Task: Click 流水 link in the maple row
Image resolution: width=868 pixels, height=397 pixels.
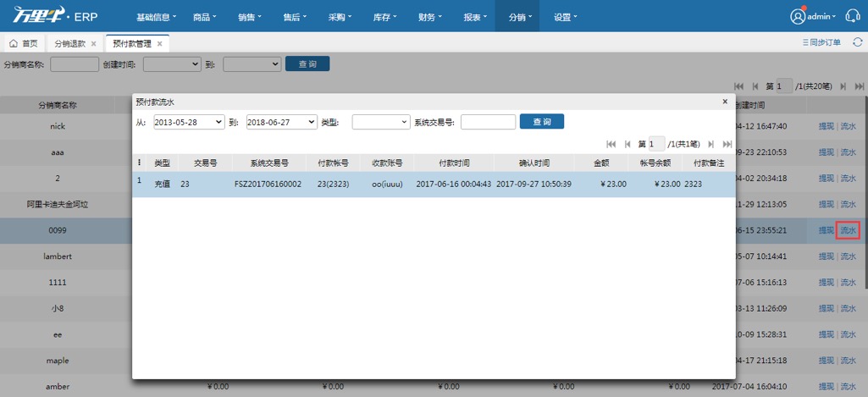Action: (x=848, y=361)
